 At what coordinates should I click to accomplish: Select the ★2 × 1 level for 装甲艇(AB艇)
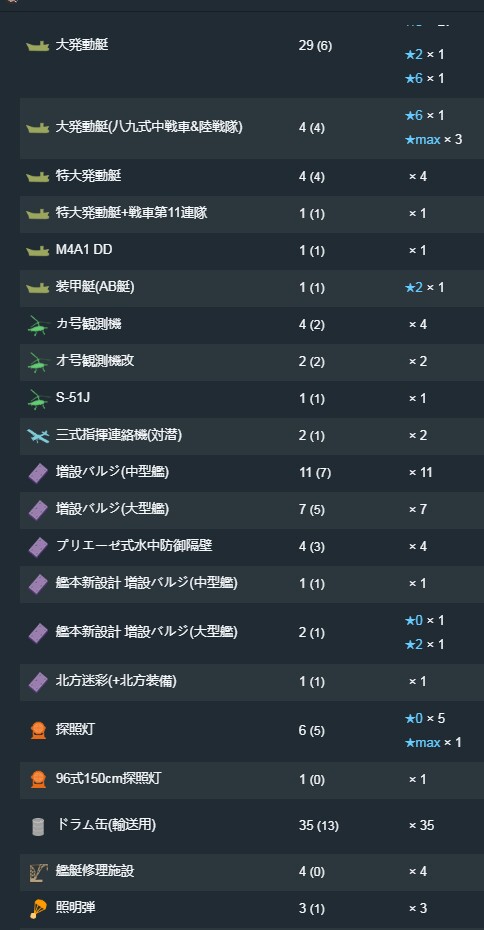click(424, 288)
